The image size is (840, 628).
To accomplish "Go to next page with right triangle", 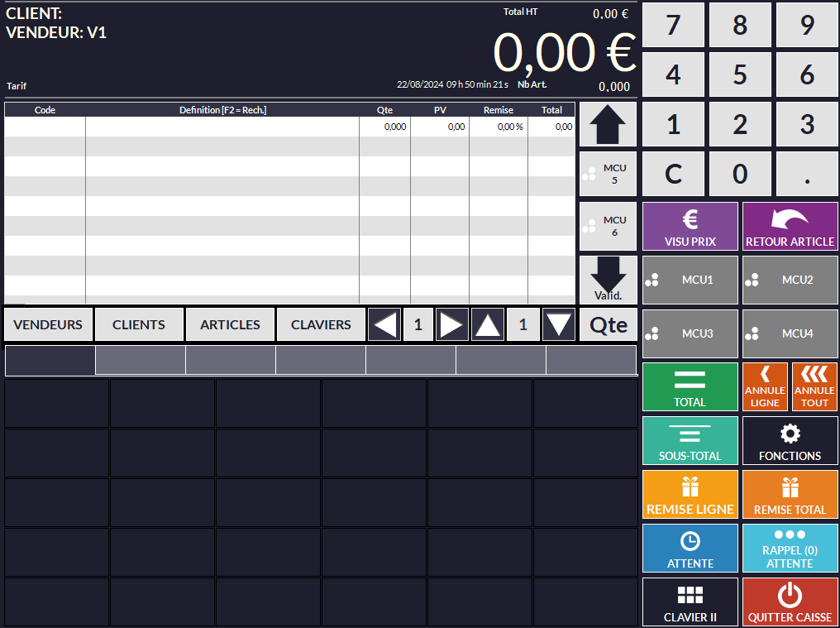I will click(x=451, y=325).
